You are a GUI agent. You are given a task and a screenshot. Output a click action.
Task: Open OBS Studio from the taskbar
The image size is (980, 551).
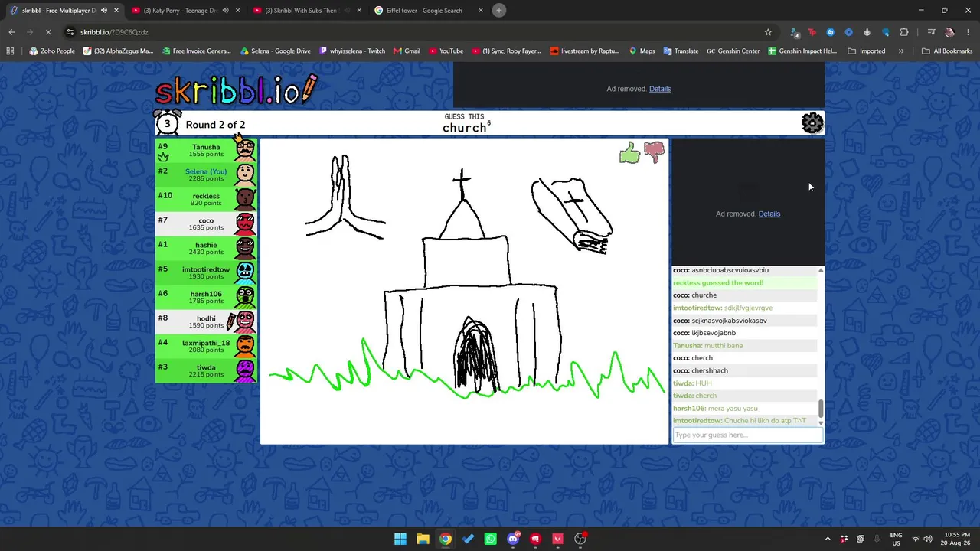[x=580, y=539]
